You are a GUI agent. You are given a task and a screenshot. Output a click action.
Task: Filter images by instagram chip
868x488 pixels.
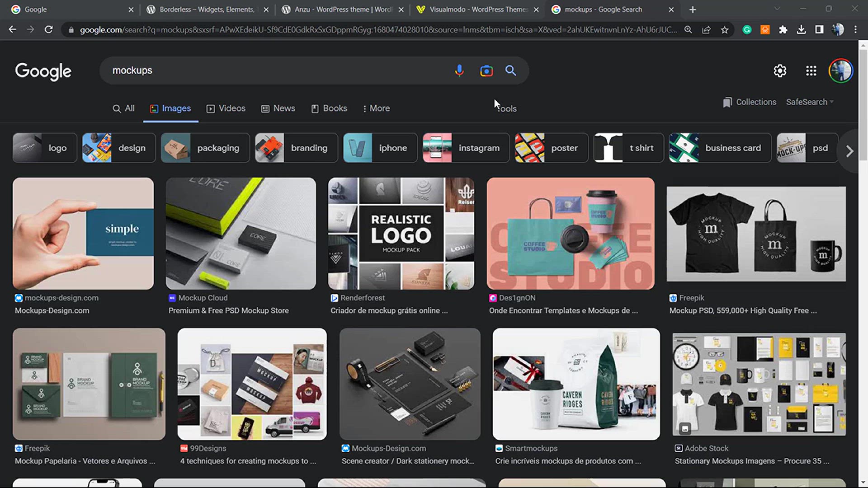(x=466, y=148)
